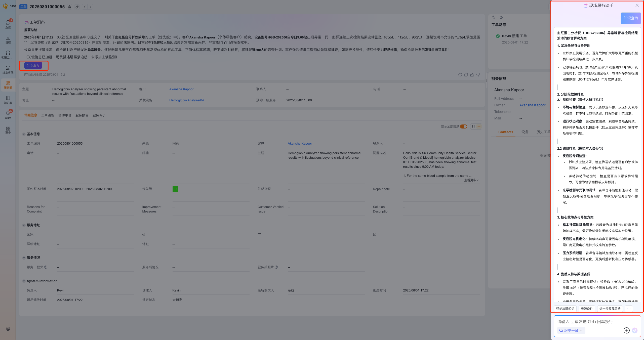644x340 pixels.
Task: Switch to the 备件申请 tab
Action: point(65,115)
